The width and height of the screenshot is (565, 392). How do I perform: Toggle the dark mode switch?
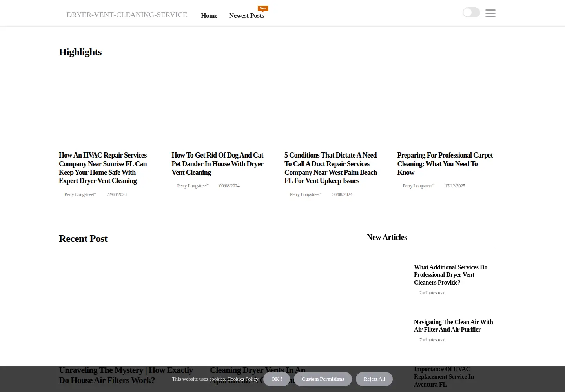coord(471,13)
